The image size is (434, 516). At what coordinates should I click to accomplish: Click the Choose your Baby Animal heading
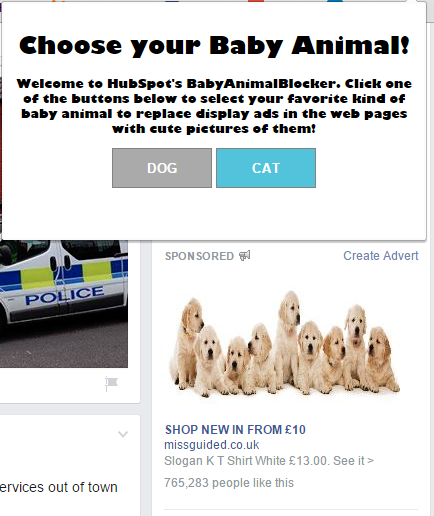click(214, 46)
